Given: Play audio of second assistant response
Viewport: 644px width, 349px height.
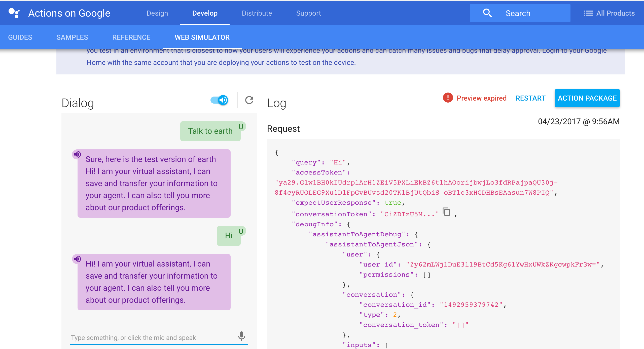Looking at the screenshot, I should [x=77, y=259].
